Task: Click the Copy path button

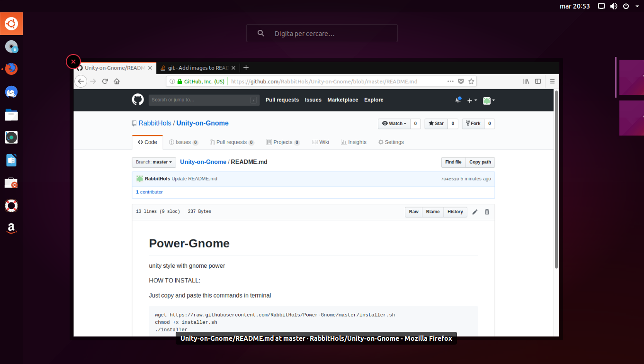Action: (480, 162)
